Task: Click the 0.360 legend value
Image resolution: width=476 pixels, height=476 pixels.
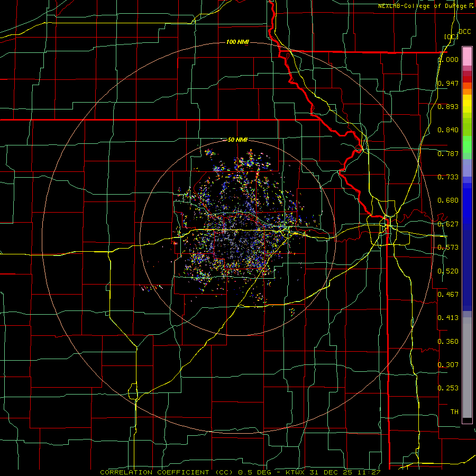Action: pos(448,342)
